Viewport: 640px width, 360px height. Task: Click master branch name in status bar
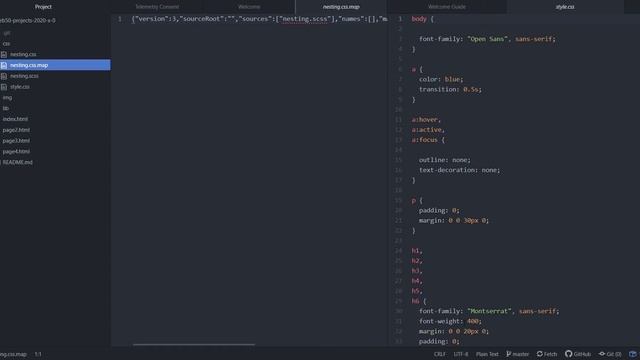(x=521, y=354)
